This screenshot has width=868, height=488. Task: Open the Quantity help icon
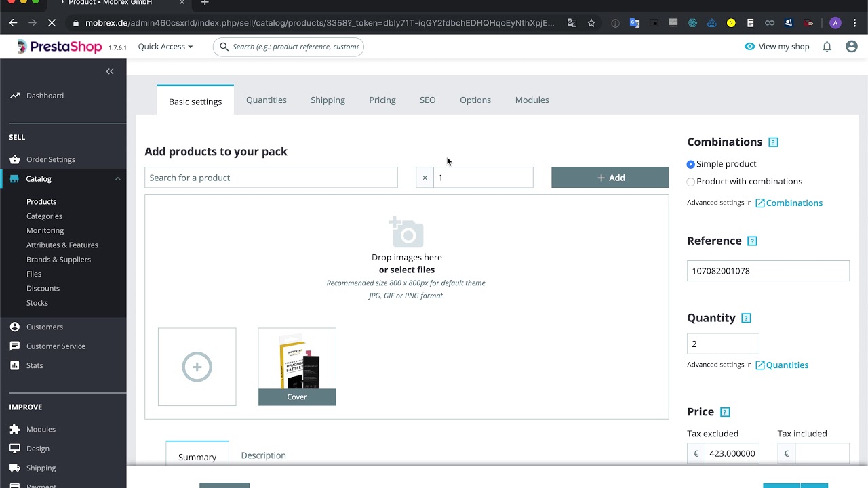[x=746, y=319]
